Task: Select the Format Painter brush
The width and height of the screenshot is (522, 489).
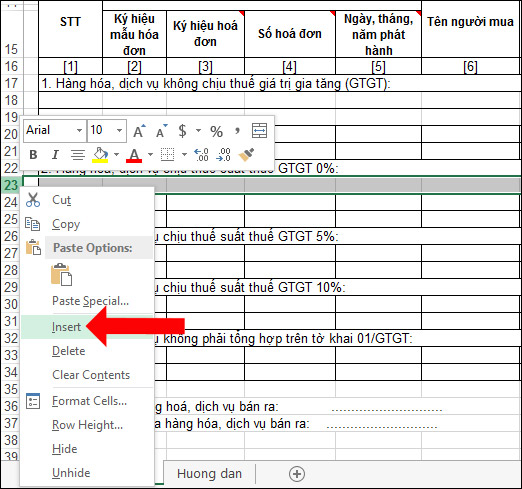Action: click(246, 155)
